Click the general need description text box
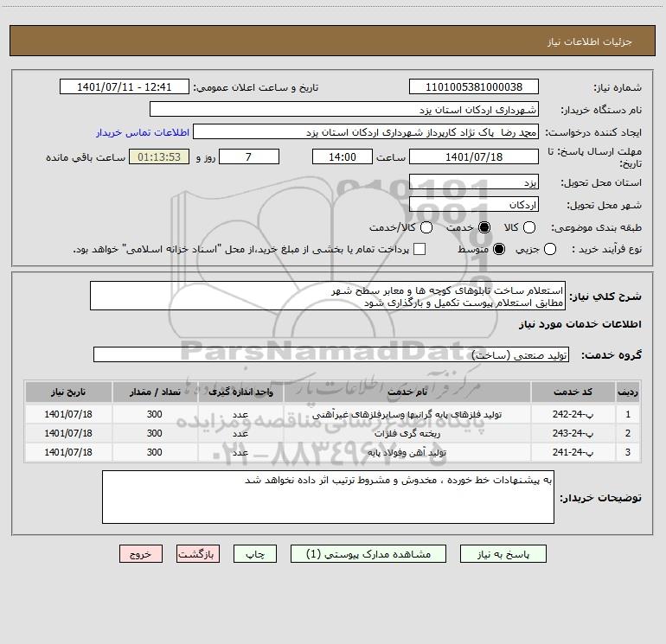This screenshot has height=644, width=666. coord(328,296)
